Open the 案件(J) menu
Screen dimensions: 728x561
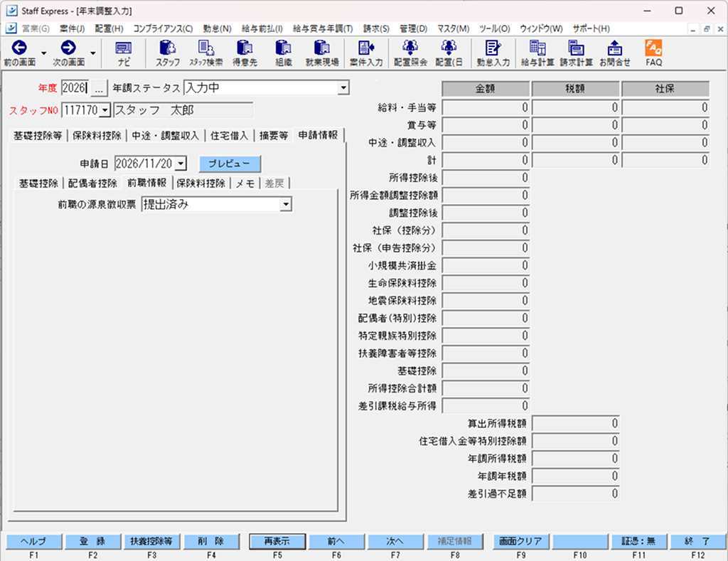click(72, 28)
